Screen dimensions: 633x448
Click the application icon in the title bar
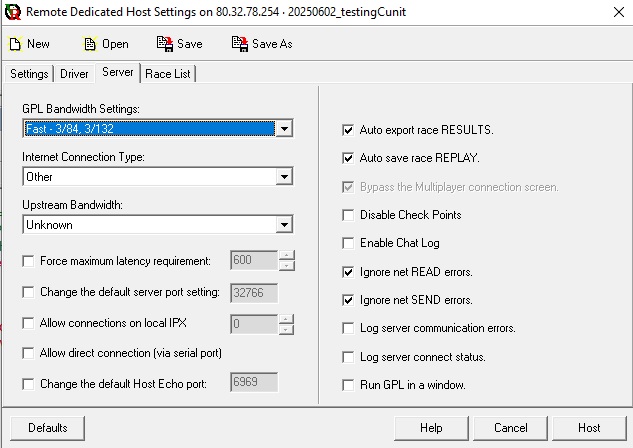pyautogui.click(x=13, y=12)
